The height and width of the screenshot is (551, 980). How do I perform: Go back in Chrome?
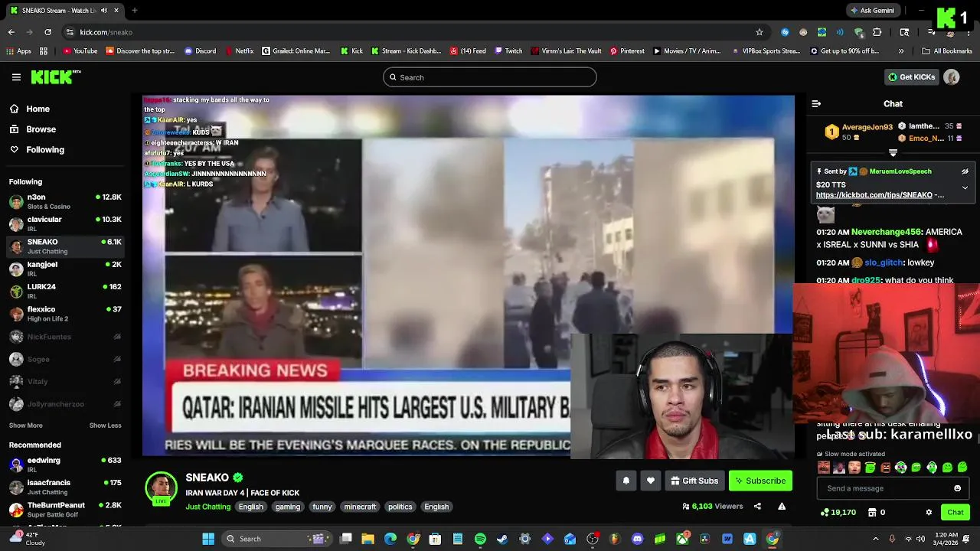coord(11,32)
